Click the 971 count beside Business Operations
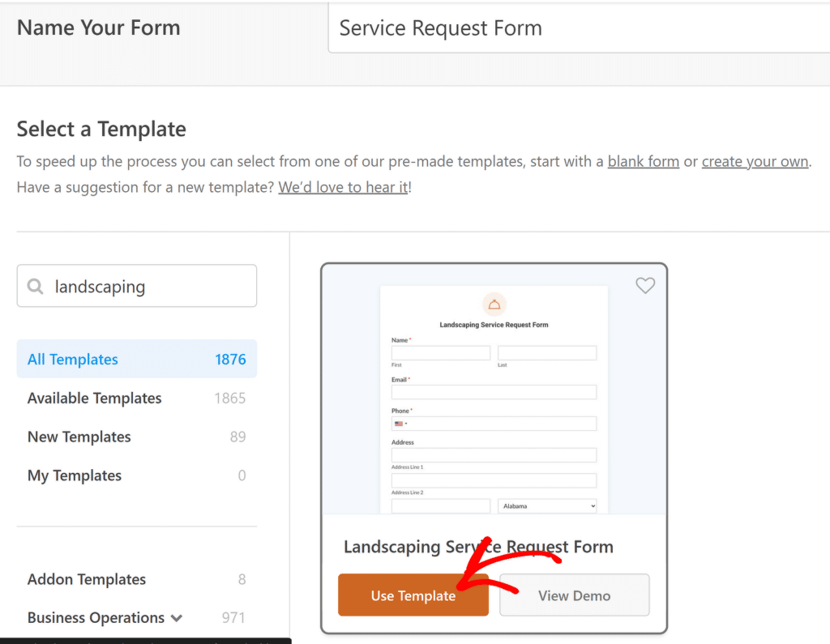 233,618
